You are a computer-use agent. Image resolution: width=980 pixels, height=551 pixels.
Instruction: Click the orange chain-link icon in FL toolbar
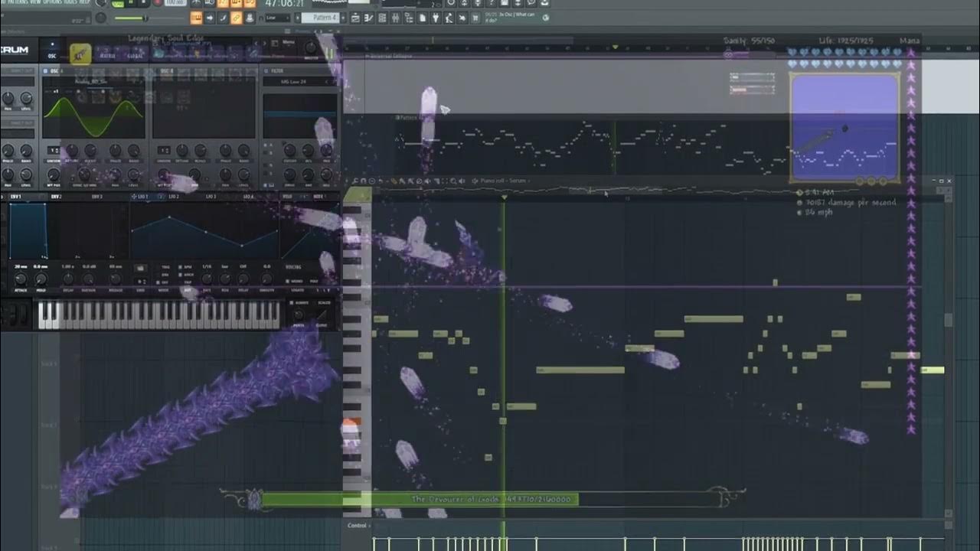point(236,18)
